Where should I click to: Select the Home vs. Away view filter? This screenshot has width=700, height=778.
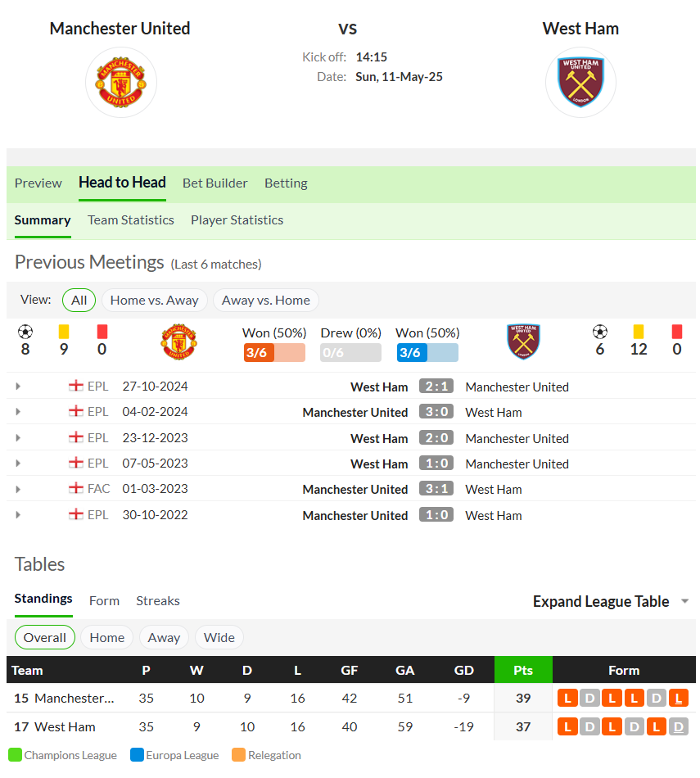click(x=154, y=301)
